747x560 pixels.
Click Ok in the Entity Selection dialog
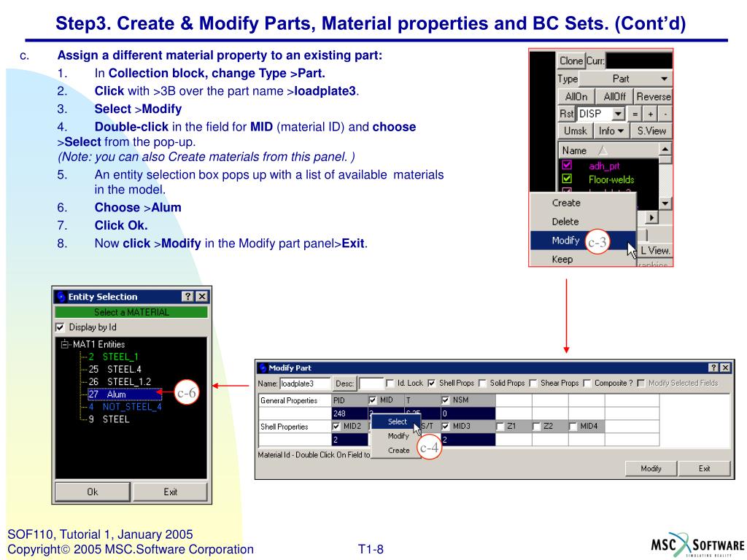click(x=93, y=492)
